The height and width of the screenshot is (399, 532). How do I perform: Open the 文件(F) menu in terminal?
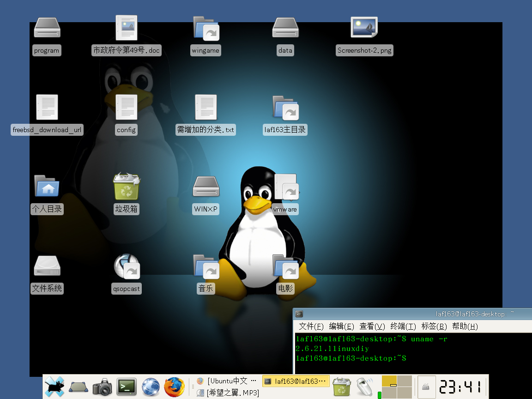click(311, 326)
